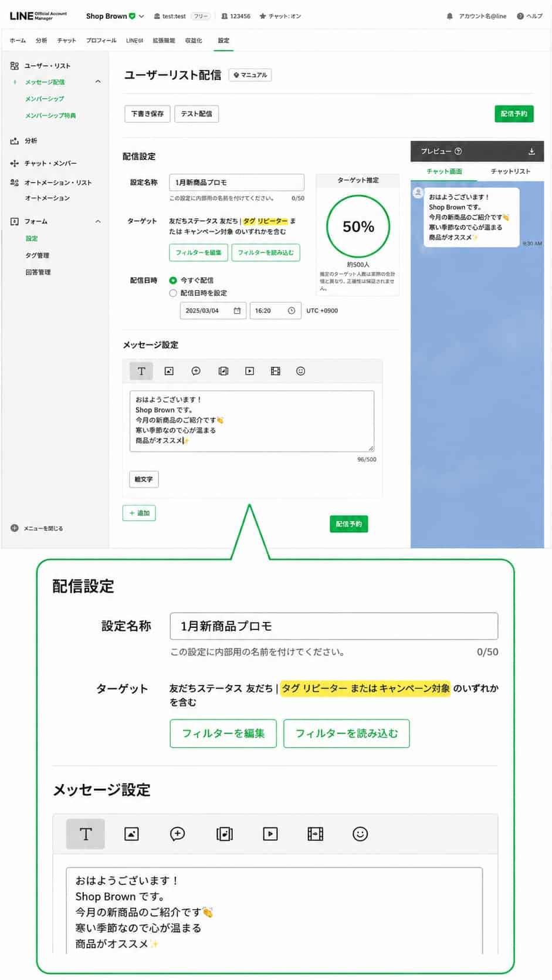Viewport: 552px width, 980px height.
Task: Select the film strip icon in the small message toolbar
Action: pos(275,371)
